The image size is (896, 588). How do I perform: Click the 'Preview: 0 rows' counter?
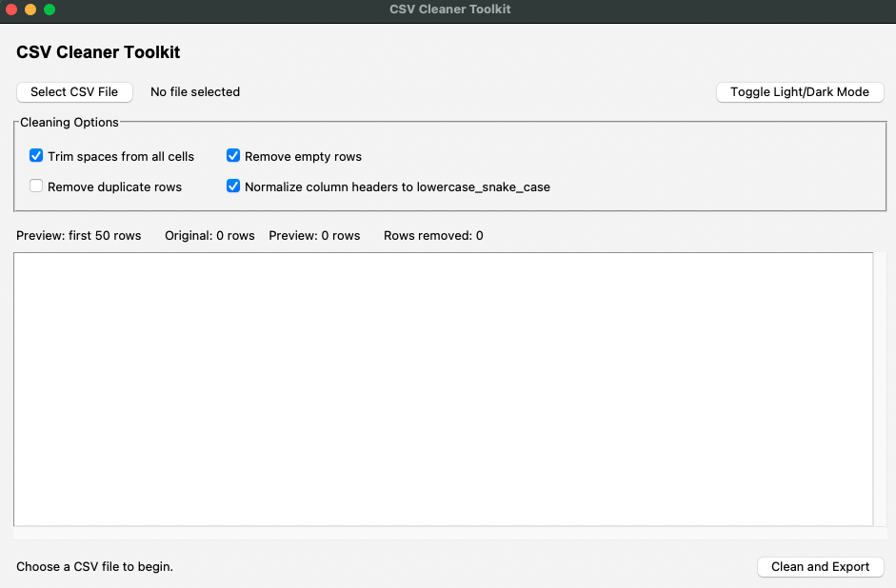[x=314, y=236]
